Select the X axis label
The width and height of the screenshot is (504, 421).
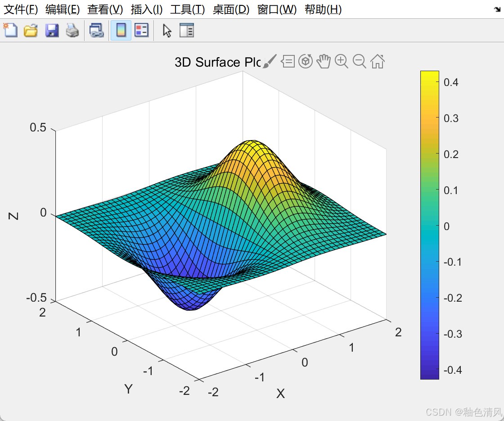(280, 394)
